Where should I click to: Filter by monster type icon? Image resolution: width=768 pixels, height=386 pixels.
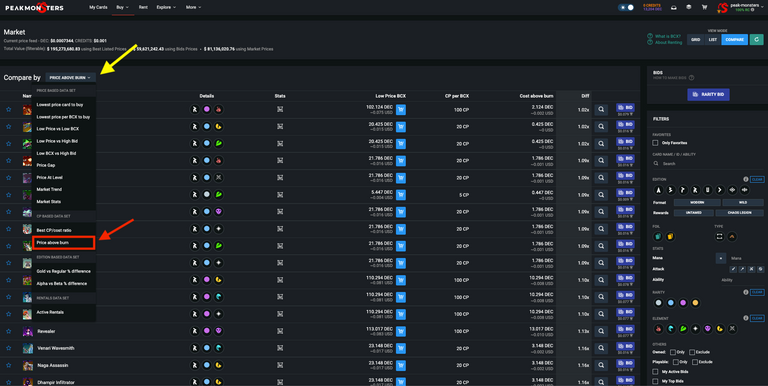[x=720, y=237]
